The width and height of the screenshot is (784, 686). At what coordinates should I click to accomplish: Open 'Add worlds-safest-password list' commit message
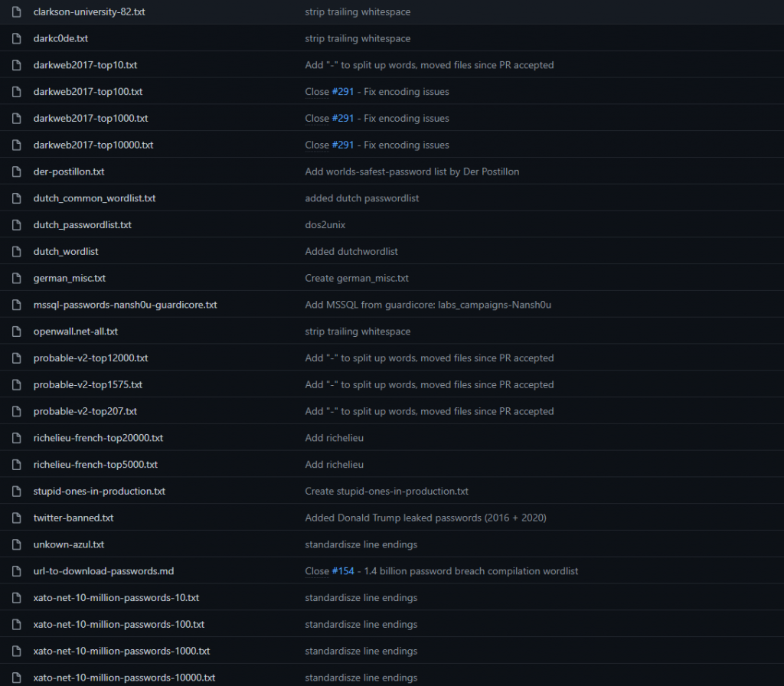[x=412, y=171]
